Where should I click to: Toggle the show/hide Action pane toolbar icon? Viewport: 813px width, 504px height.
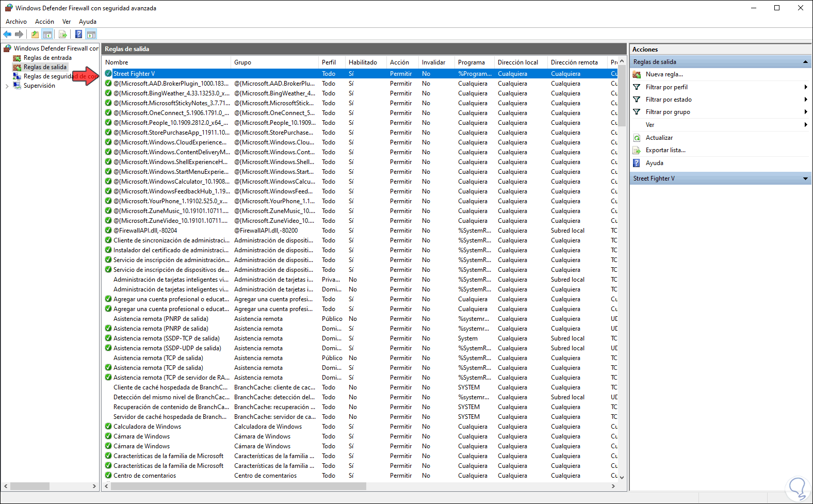tap(91, 35)
